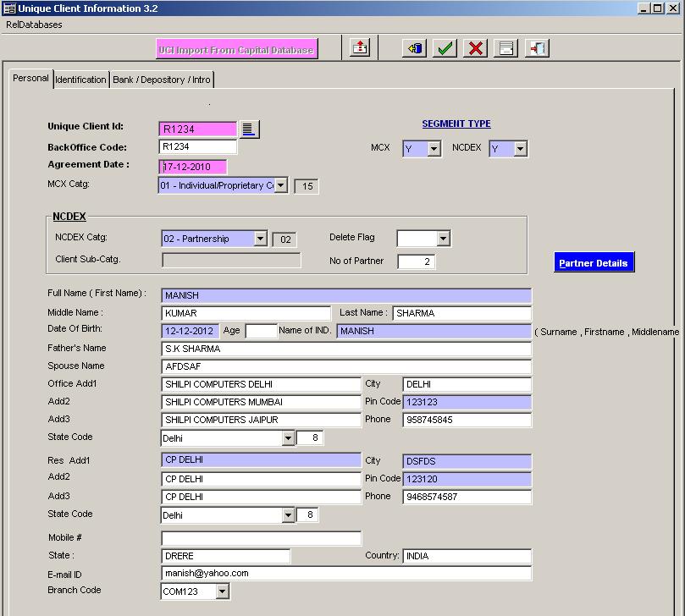Screen dimensions: 685x616
Task: Click the form view toolbar icon
Action: tap(506, 48)
